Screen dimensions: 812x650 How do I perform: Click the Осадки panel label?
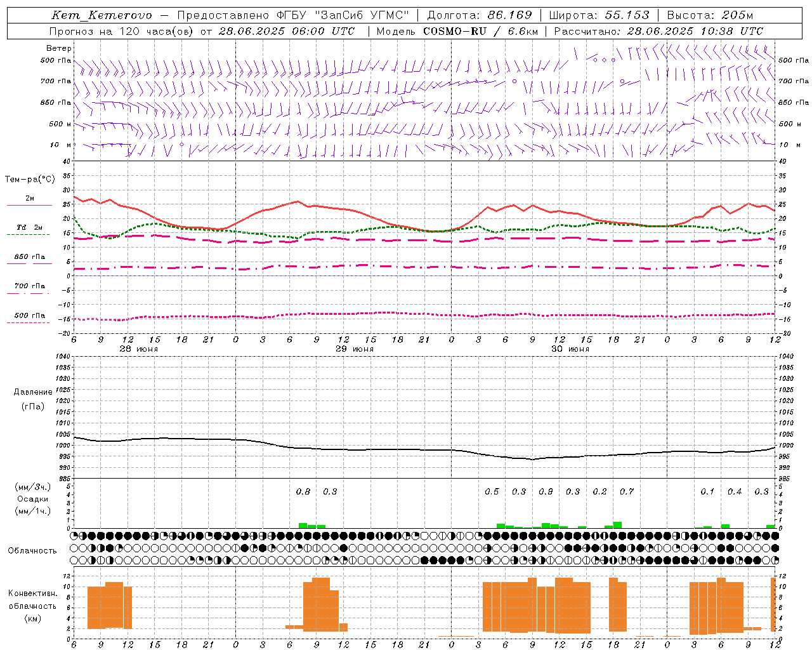point(33,499)
